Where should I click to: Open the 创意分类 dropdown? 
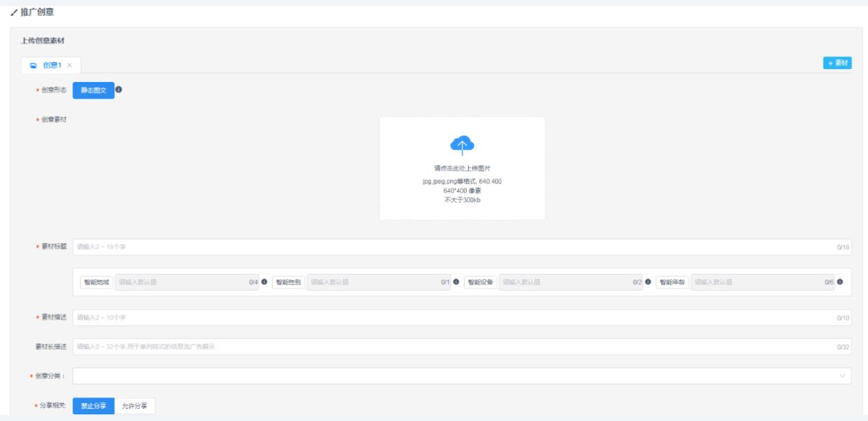click(462, 376)
